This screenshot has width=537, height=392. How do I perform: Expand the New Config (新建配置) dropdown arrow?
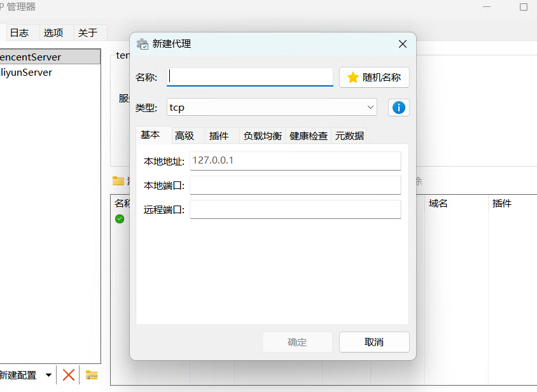click(48, 375)
